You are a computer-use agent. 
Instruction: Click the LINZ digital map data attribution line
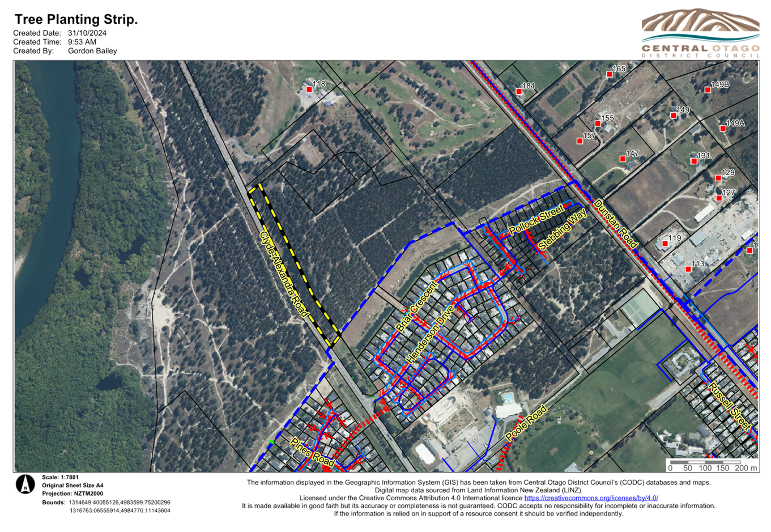[x=479, y=490]
